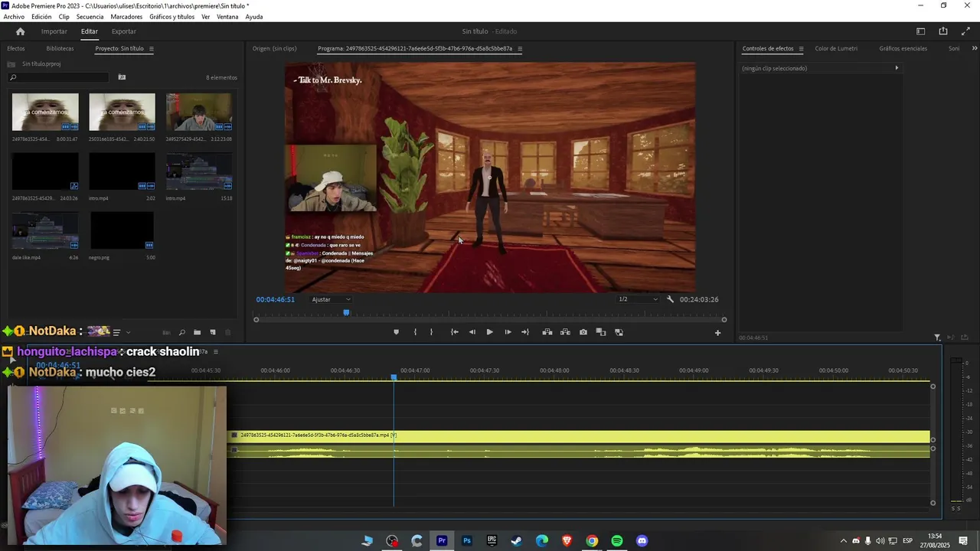Screen dimensions: 980x551
Task: Open Controles de efectos panel menu
Action: (801, 49)
